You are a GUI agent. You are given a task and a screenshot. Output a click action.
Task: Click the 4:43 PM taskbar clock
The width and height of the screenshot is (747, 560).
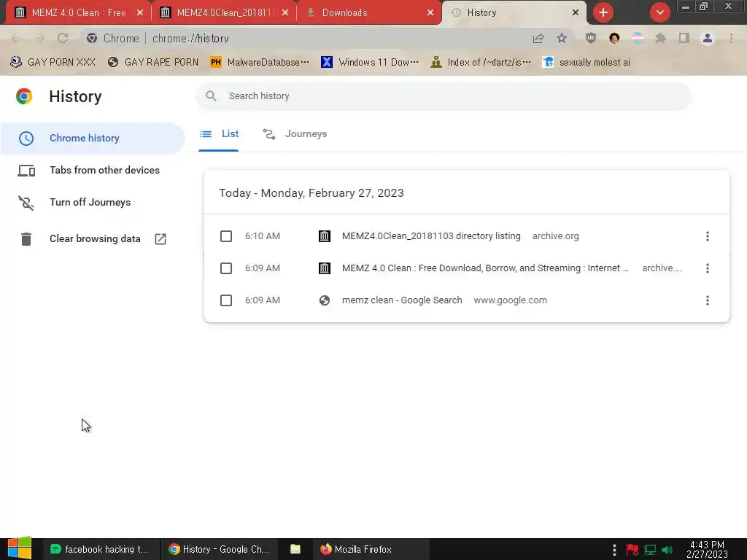click(x=707, y=550)
